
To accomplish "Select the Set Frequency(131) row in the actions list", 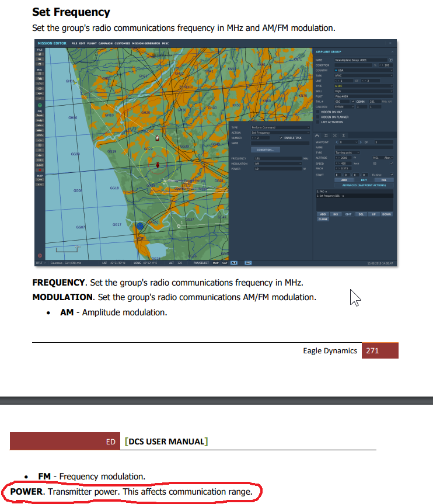I will pyautogui.click(x=355, y=196).
